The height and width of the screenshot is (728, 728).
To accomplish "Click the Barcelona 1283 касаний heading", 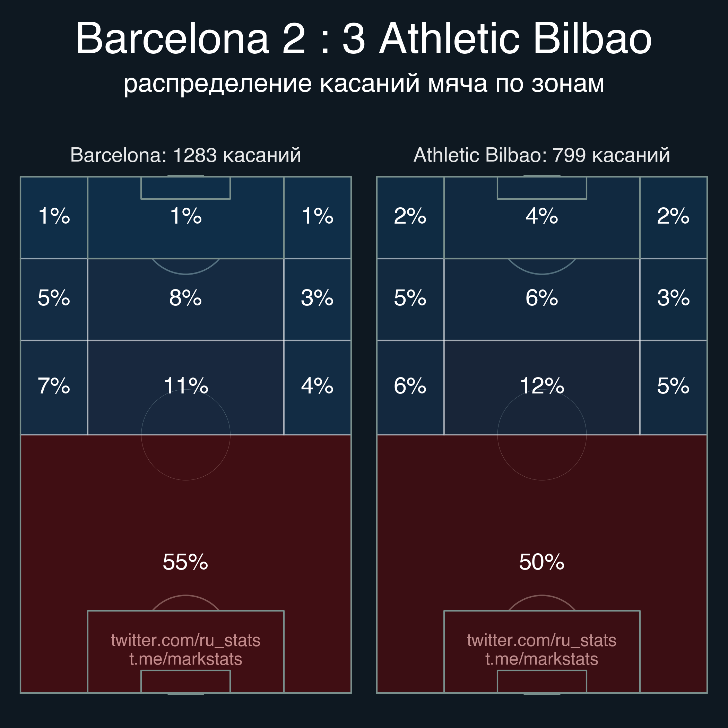I will point(185,155).
